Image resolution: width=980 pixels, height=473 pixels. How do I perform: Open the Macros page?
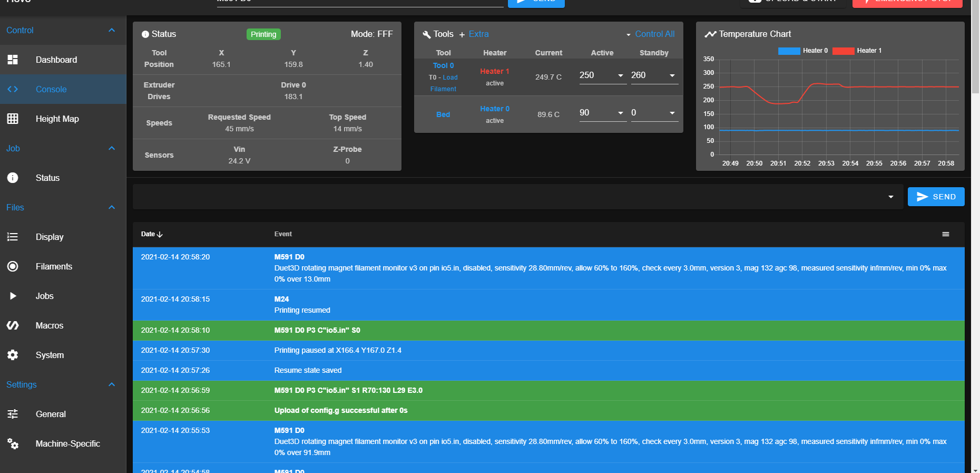pyautogui.click(x=63, y=325)
